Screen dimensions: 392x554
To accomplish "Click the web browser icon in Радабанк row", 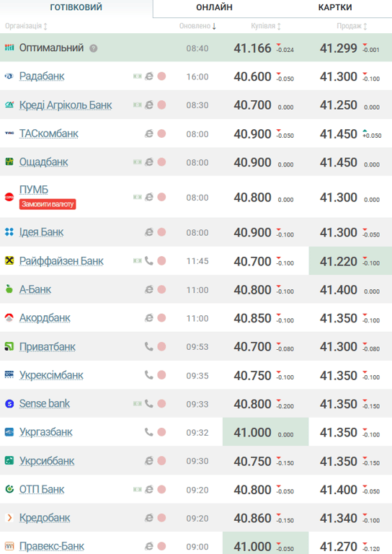I will 149,76.
